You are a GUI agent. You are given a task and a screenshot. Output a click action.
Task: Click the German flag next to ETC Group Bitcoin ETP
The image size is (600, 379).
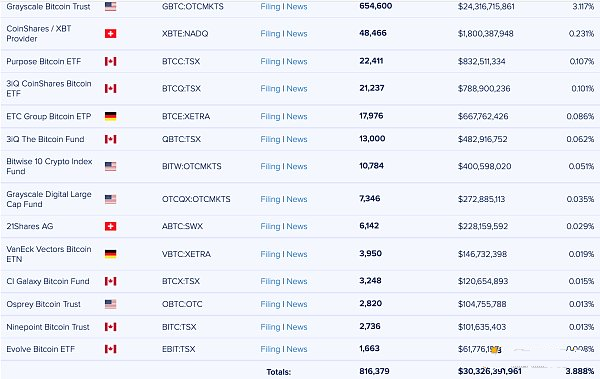[x=110, y=116]
